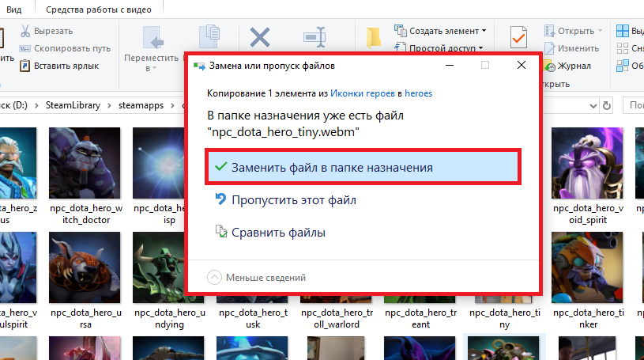The image size is (644, 360).
Task: Click the Cut (Вырезать) scissors command
Action: click(47, 31)
